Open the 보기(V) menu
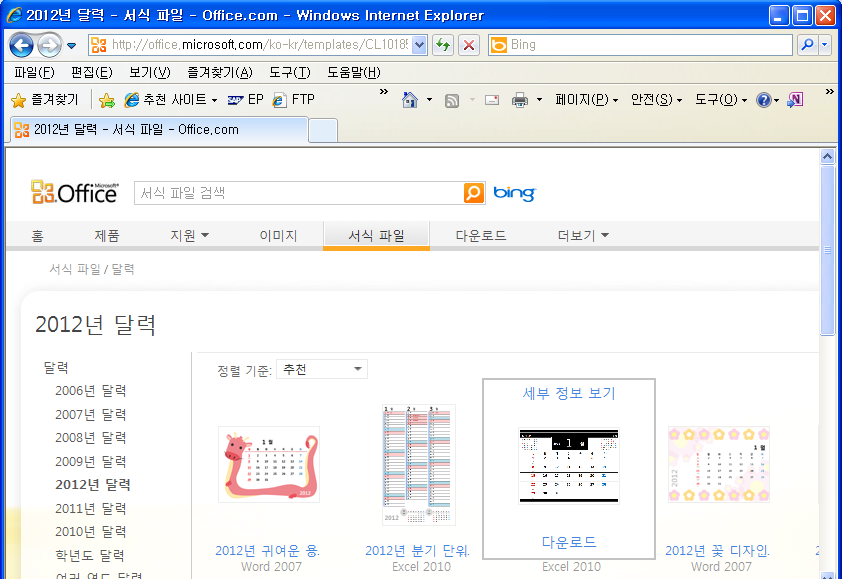Image resolution: width=842 pixels, height=579 pixels. [x=150, y=73]
